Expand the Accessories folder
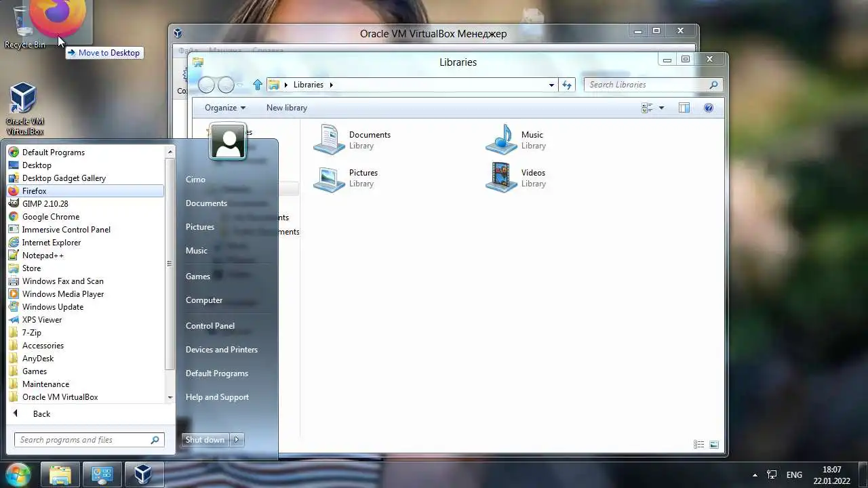The image size is (868, 488). (x=85, y=346)
